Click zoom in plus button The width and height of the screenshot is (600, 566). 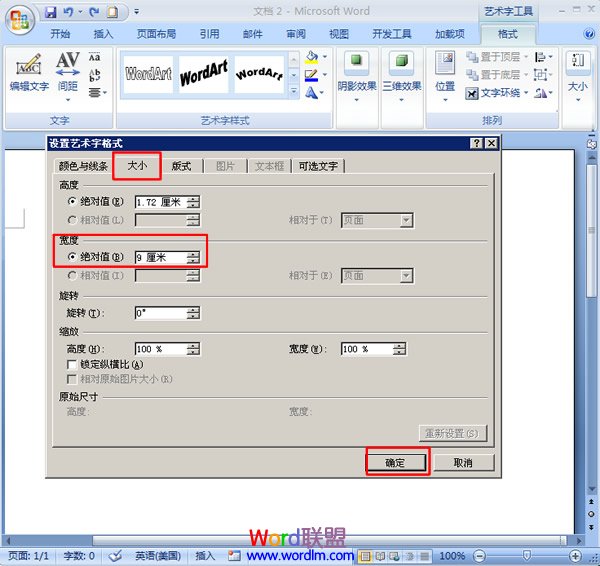575,556
